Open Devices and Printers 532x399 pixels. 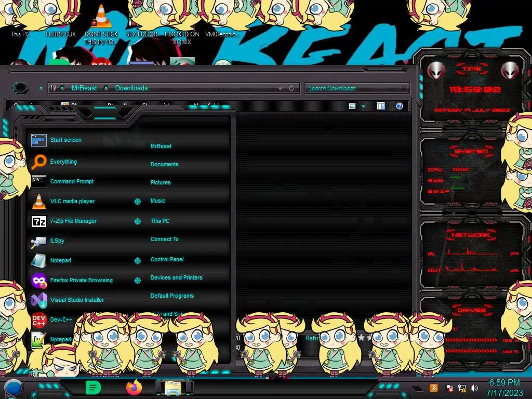[176, 277]
